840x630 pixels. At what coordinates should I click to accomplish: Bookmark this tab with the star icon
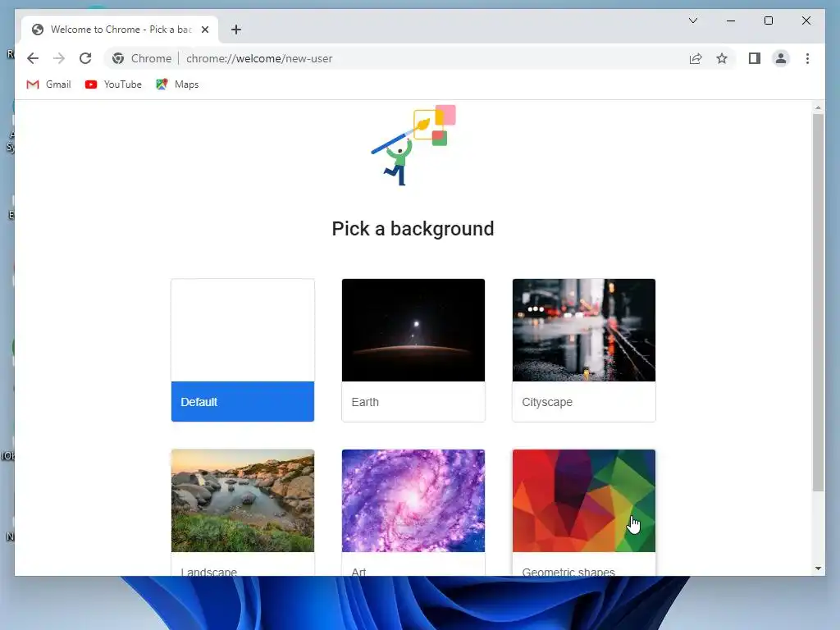[722, 58]
